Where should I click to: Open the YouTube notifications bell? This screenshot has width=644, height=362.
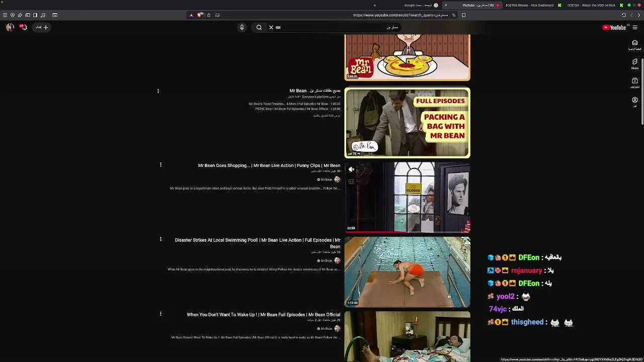23,27
